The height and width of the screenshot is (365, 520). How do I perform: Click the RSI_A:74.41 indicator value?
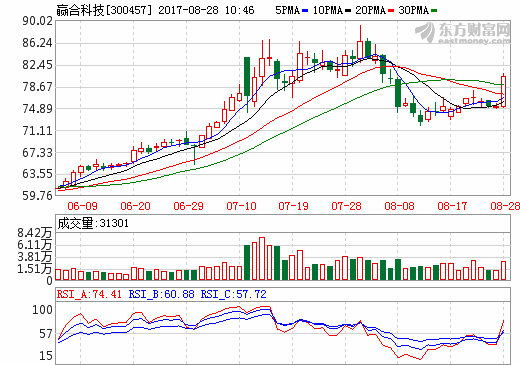click(x=89, y=294)
